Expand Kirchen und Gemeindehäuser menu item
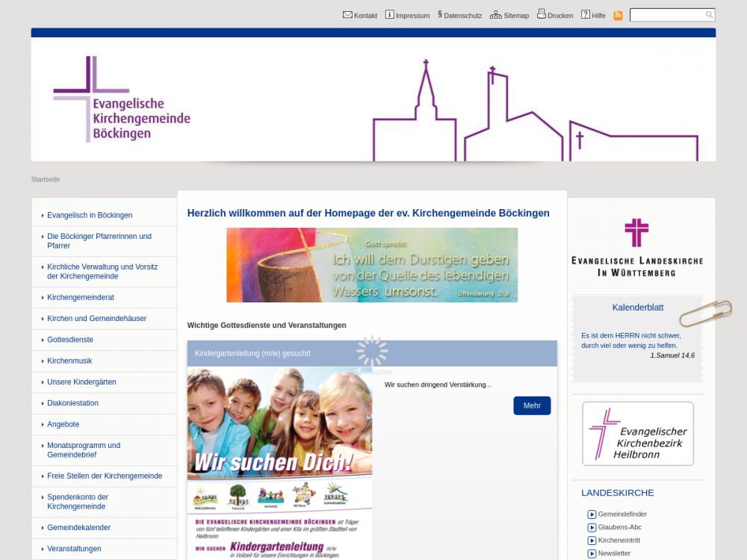This screenshot has width=747, height=560. (96, 319)
